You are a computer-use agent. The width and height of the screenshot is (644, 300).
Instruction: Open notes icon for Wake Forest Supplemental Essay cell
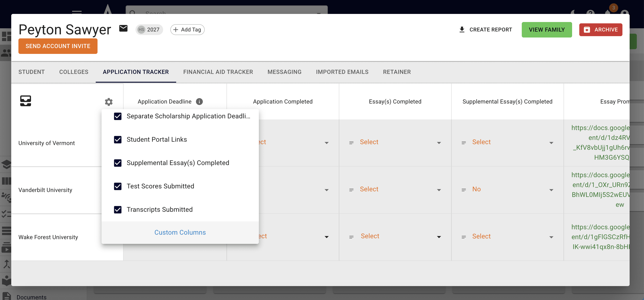(x=464, y=237)
